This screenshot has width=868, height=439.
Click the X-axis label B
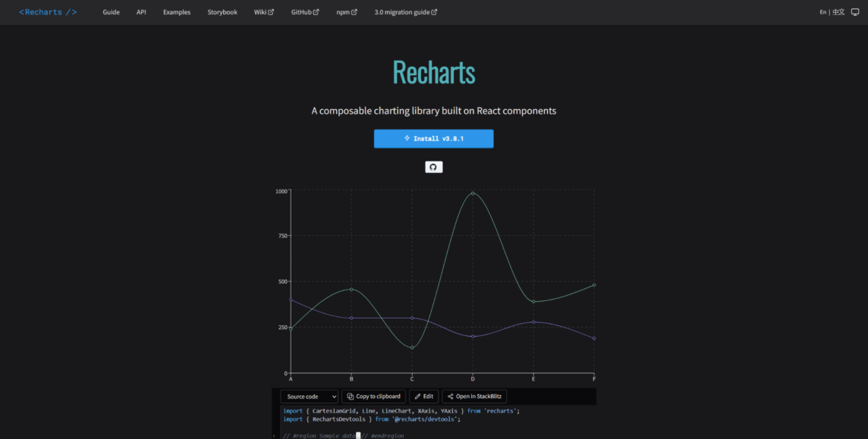click(x=351, y=379)
